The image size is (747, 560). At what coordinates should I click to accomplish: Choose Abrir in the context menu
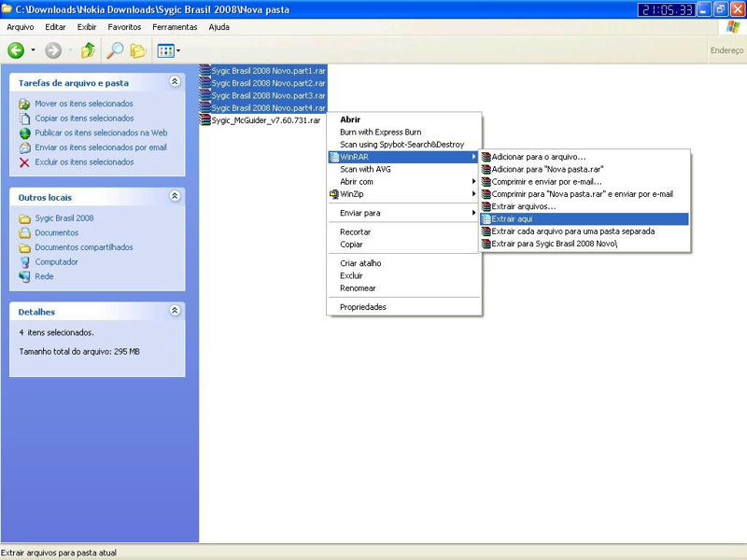[404, 119]
